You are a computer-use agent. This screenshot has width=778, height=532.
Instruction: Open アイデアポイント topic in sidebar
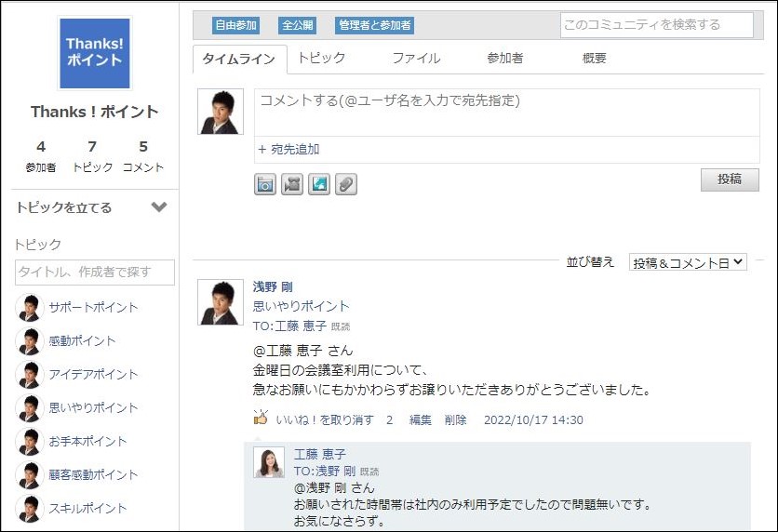point(93,374)
